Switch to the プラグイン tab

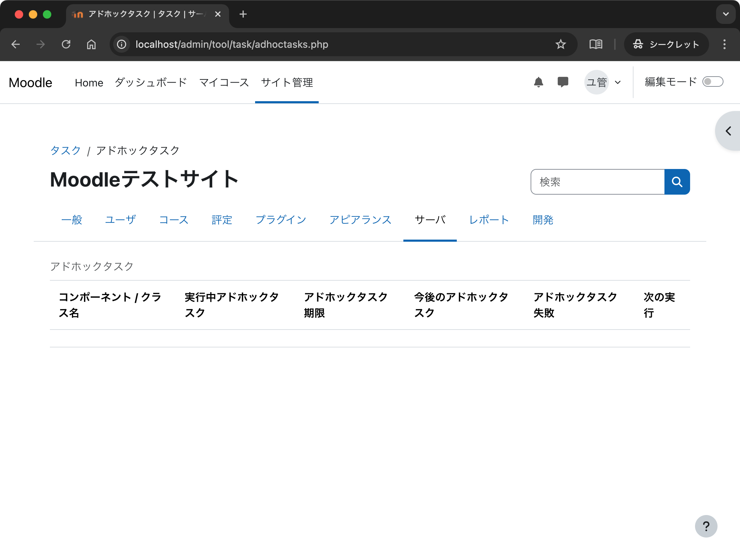click(281, 220)
